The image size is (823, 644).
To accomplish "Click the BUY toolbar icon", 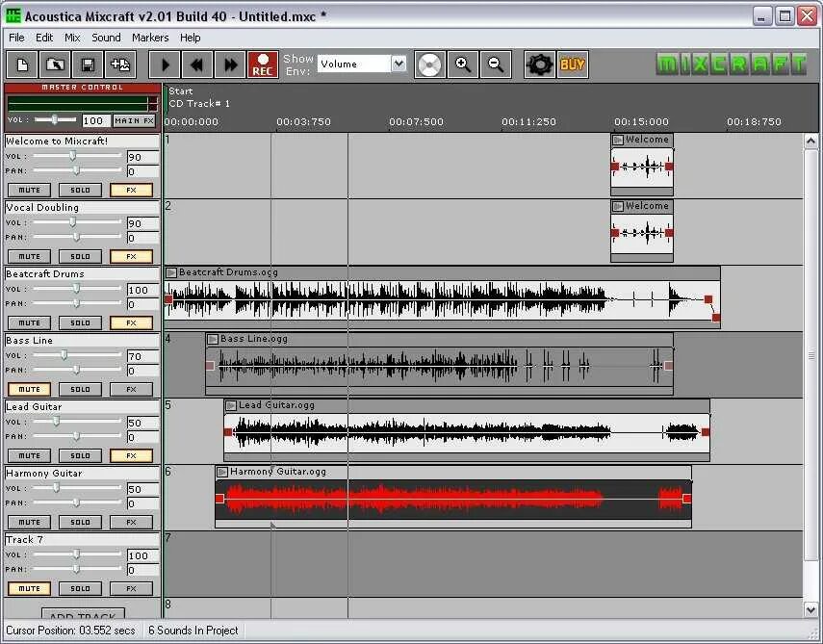I will point(573,64).
